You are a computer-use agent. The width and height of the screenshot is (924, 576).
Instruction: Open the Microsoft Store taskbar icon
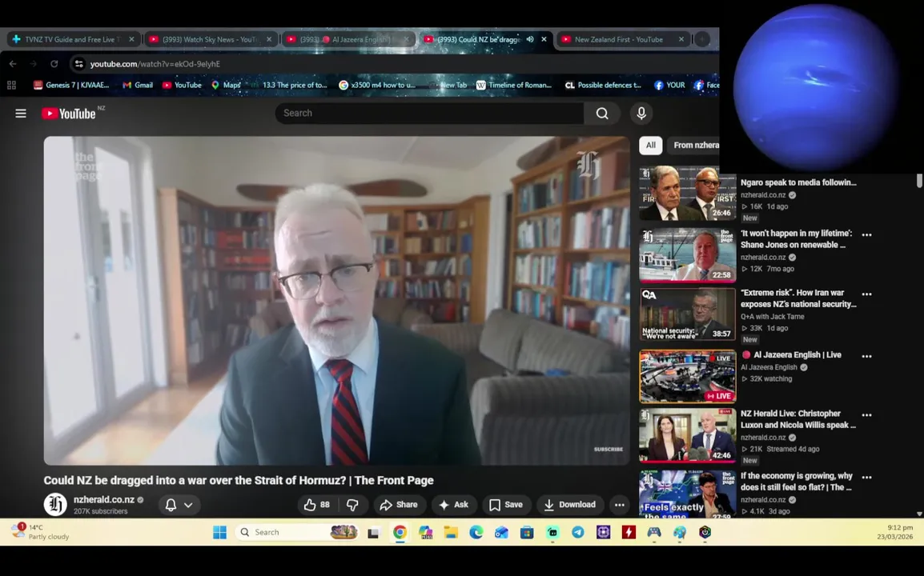[x=527, y=533]
